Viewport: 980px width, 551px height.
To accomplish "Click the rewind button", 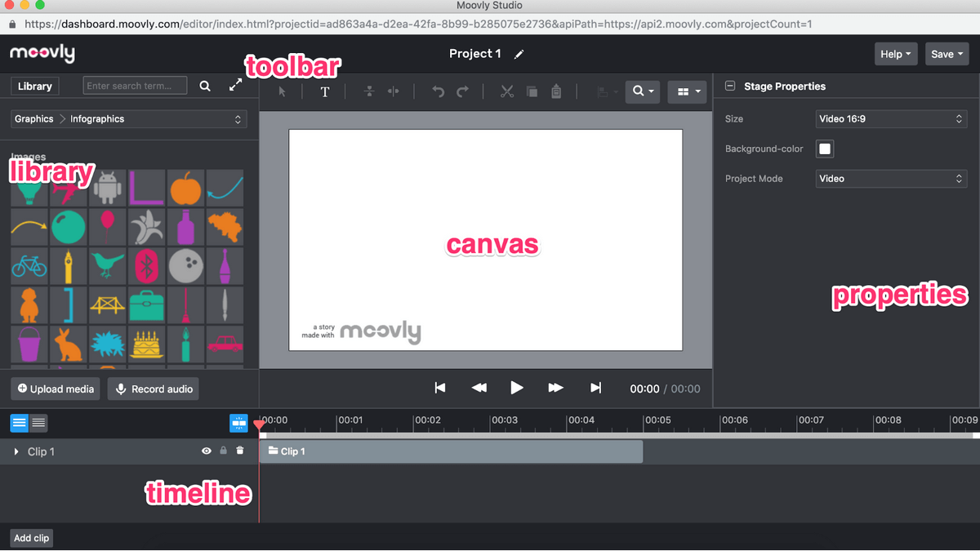I will pyautogui.click(x=479, y=389).
